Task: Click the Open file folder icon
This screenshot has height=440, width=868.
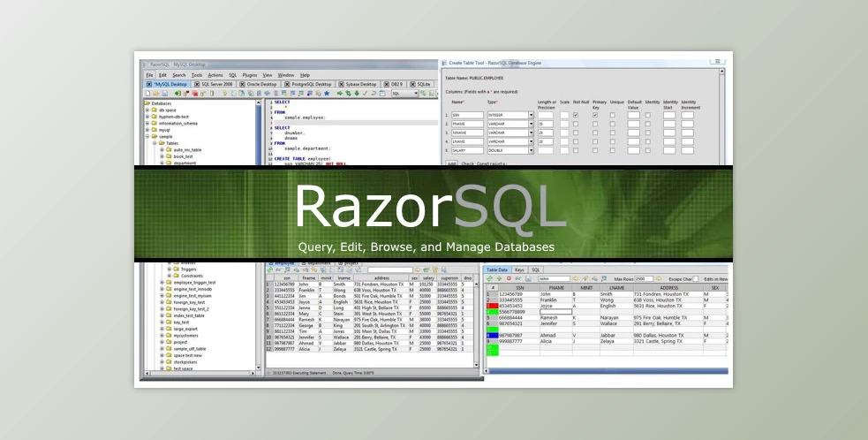Action: 156,94
